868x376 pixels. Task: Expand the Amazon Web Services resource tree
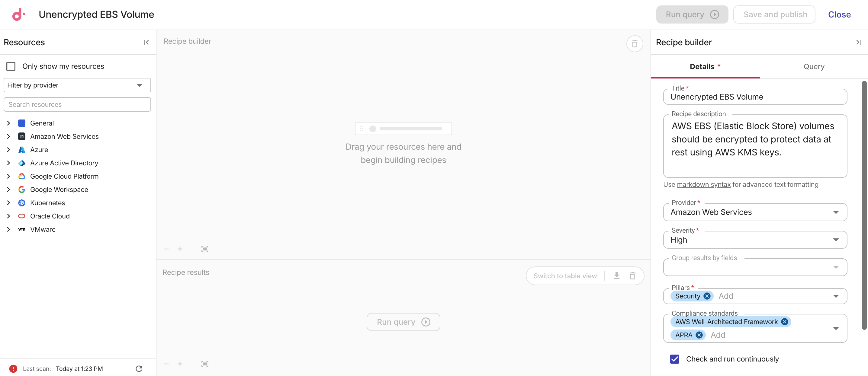[8, 136]
